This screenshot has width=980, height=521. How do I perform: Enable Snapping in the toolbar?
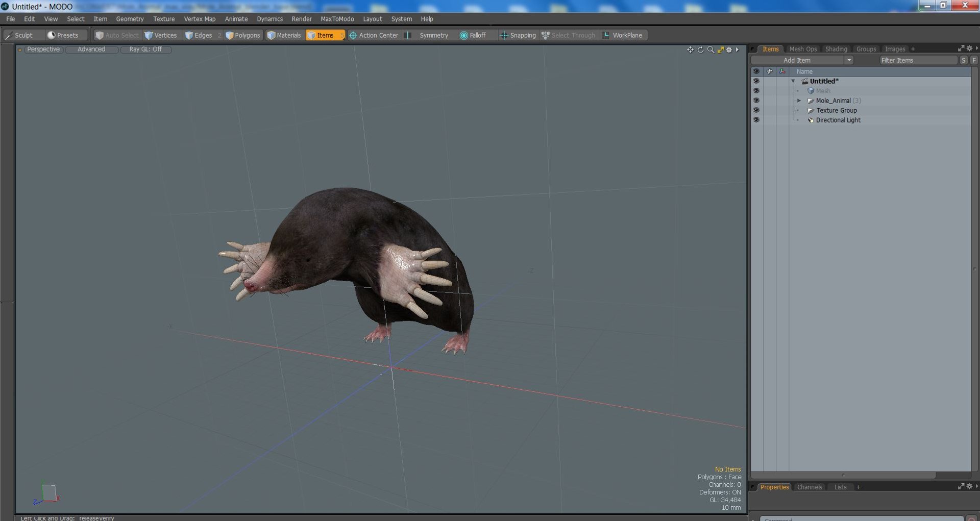click(518, 35)
